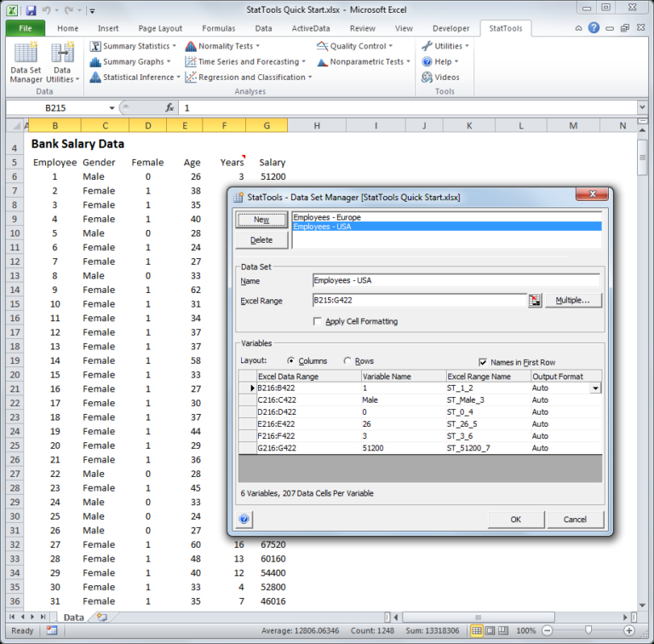The width and height of the screenshot is (654, 644).
Task: Select the Rows layout radio button
Action: pyautogui.click(x=347, y=361)
